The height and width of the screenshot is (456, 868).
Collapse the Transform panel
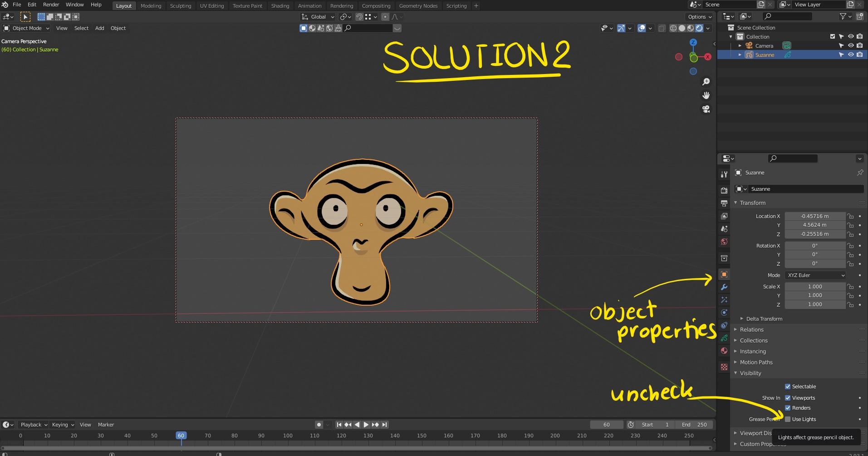tap(752, 203)
